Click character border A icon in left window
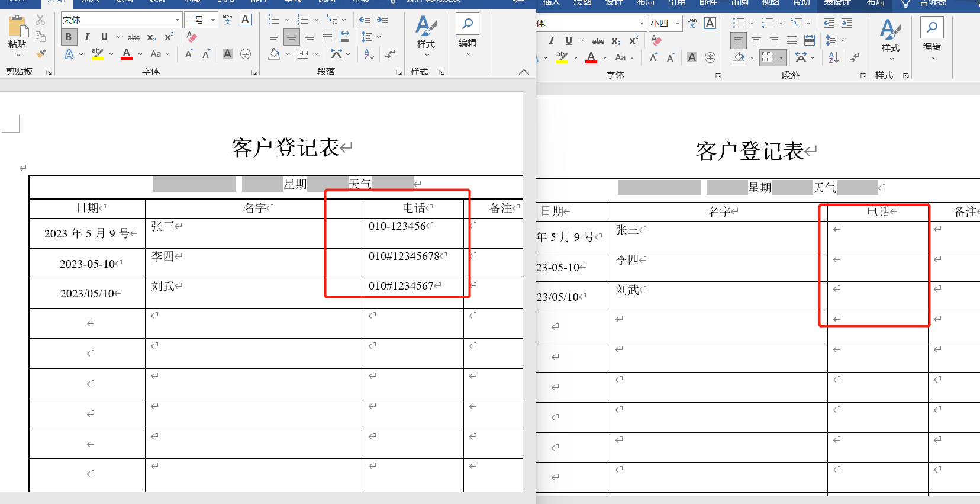This screenshot has height=504, width=980. pyautogui.click(x=245, y=20)
